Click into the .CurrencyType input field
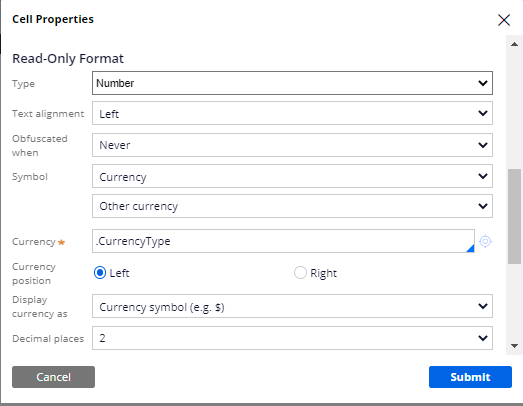523x406 pixels. pyautogui.click(x=283, y=241)
